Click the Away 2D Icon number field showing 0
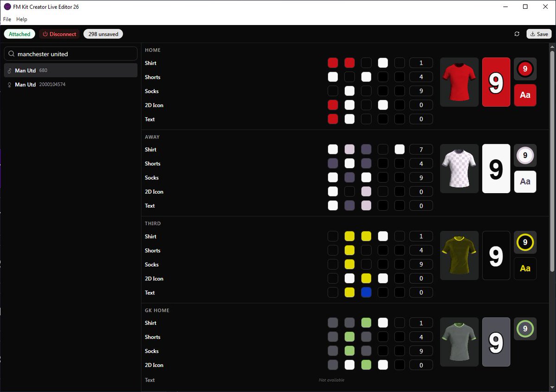Screen dimensions: 556x392 [x=421, y=191]
